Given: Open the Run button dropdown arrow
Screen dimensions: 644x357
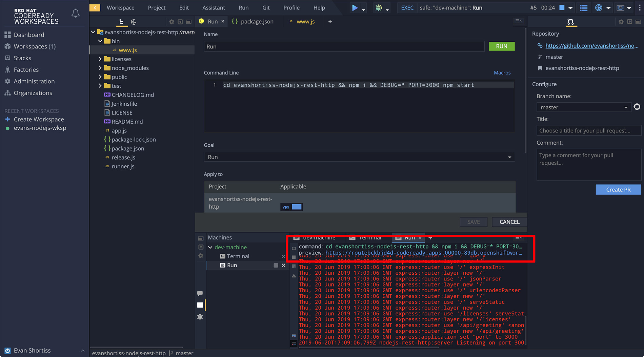Looking at the screenshot, I should [364, 9].
